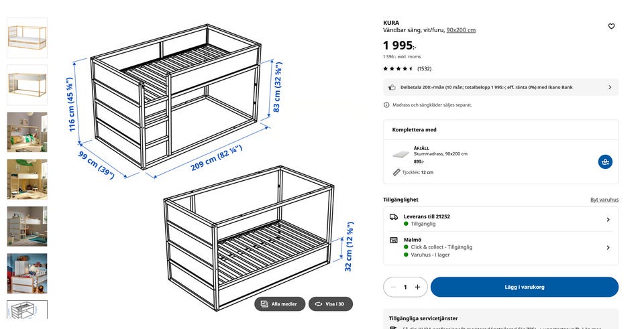The height and width of the screenshot is (329, 644).
Task: Select the first KURA bed thumbnail
Action: pyautogui.click(x=27, y=38)
